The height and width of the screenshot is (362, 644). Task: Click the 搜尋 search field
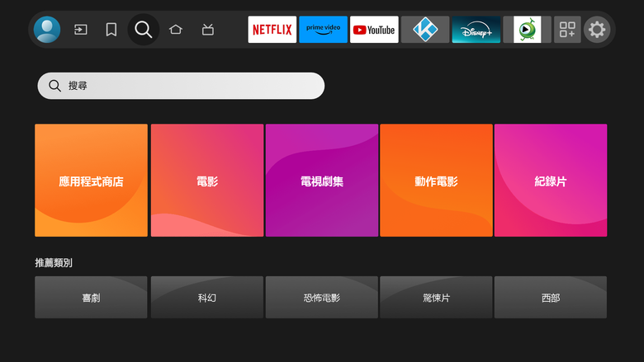tap(181, 86)
